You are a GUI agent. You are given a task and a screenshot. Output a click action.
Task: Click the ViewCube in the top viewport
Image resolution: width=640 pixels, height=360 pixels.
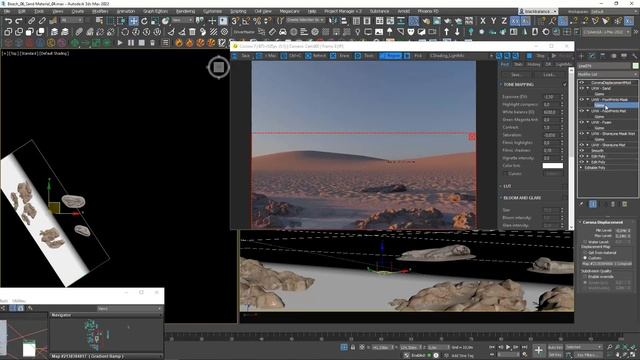point(219,67)
